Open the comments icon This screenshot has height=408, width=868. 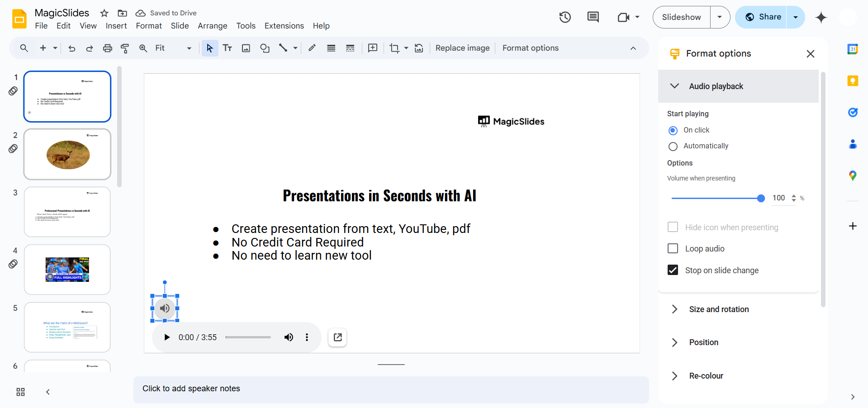(x=593, y=18)
